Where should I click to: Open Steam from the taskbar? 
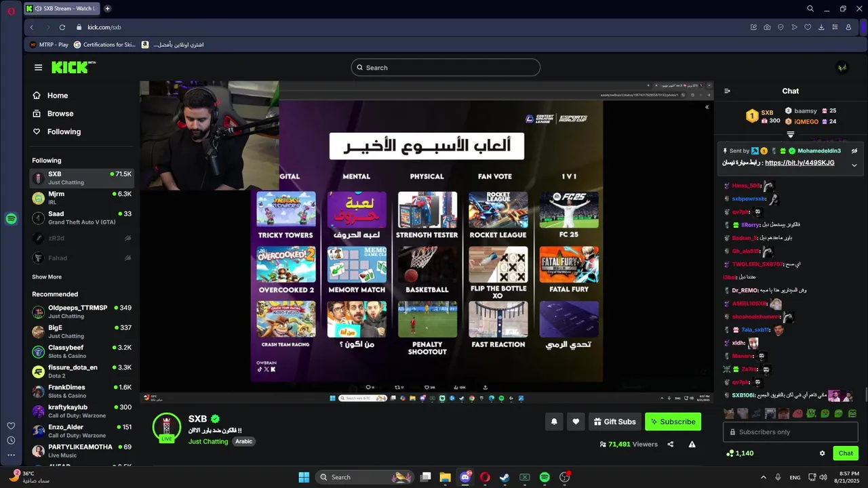(x=505, y=477)
